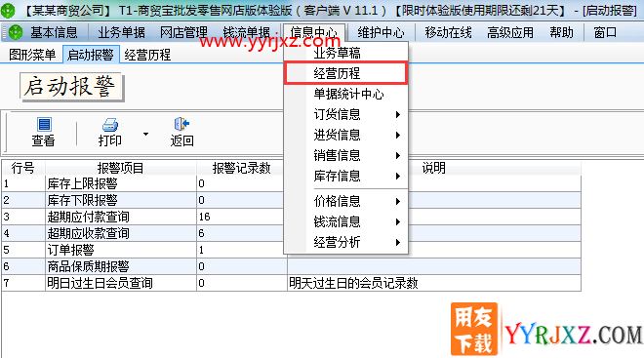Image resolution: width=644 pixels, height=358 pixels.
Task: Click the title bar green application icon
Action: tap(8, 10)
